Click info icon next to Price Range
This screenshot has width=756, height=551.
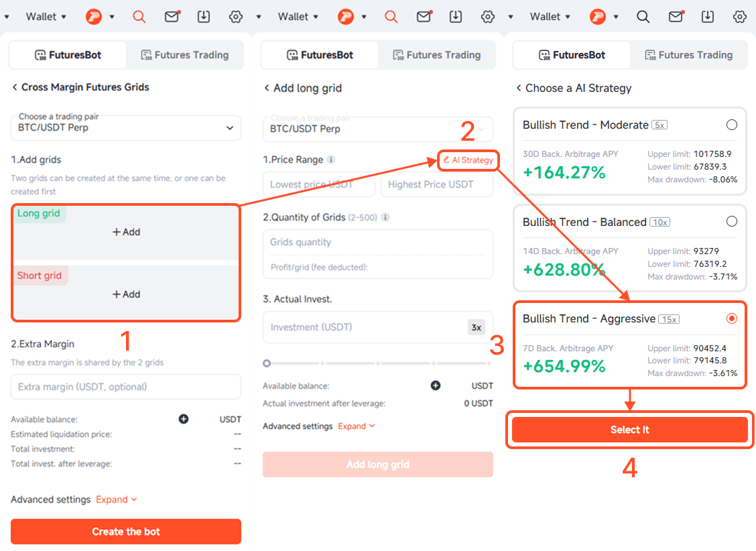[x=331, y=160]
